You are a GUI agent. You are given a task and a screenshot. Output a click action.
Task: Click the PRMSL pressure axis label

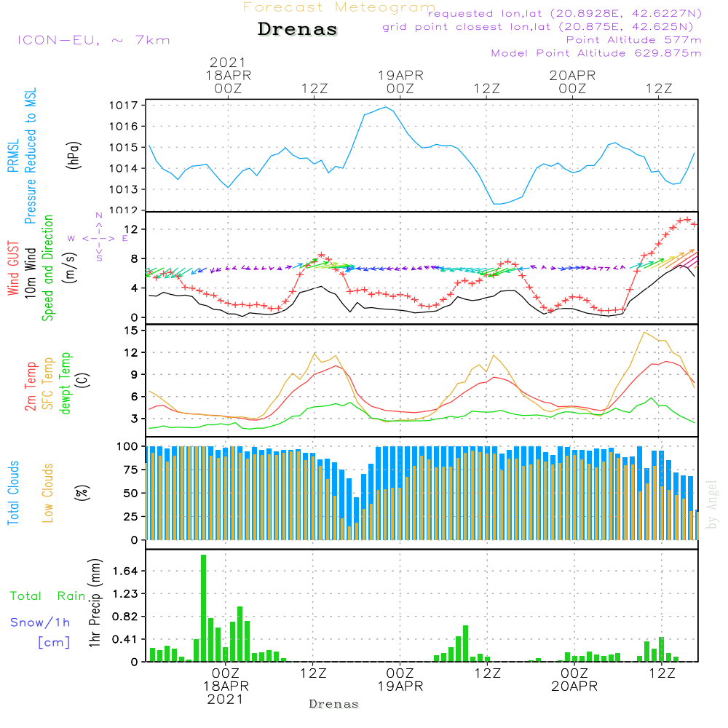coord(14,156)
